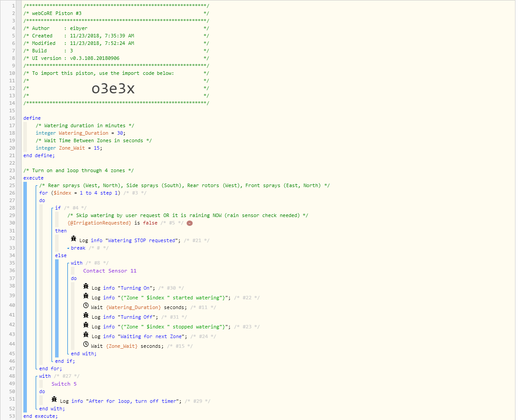The height and width of the screenshot is (420, 519).
Task: Click "Turn on and loop through 4 zones" comment
Action: coord(78,171)
